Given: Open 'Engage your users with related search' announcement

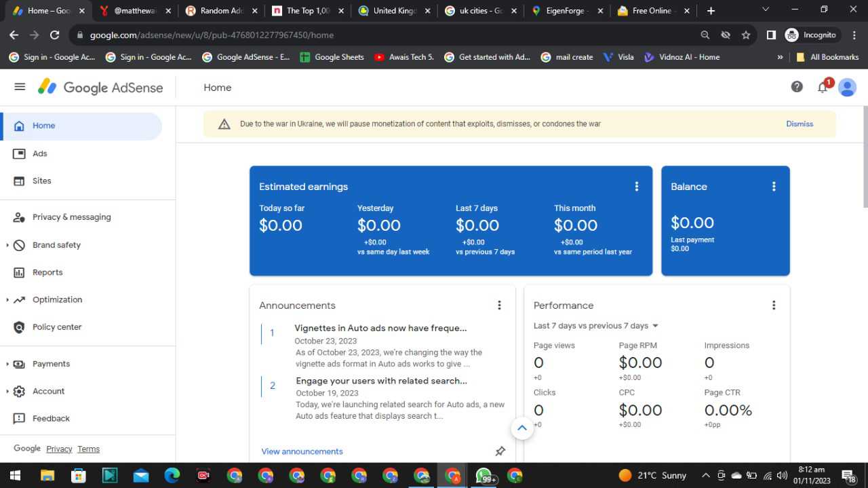Looking at the screenshot, I should 381,381.
